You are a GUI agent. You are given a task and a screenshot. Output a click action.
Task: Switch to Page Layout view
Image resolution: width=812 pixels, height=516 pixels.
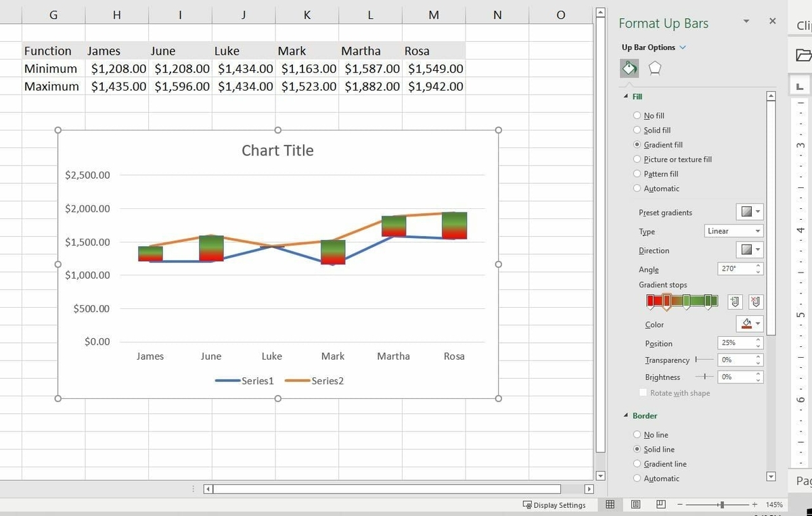(x=635, y=505)
